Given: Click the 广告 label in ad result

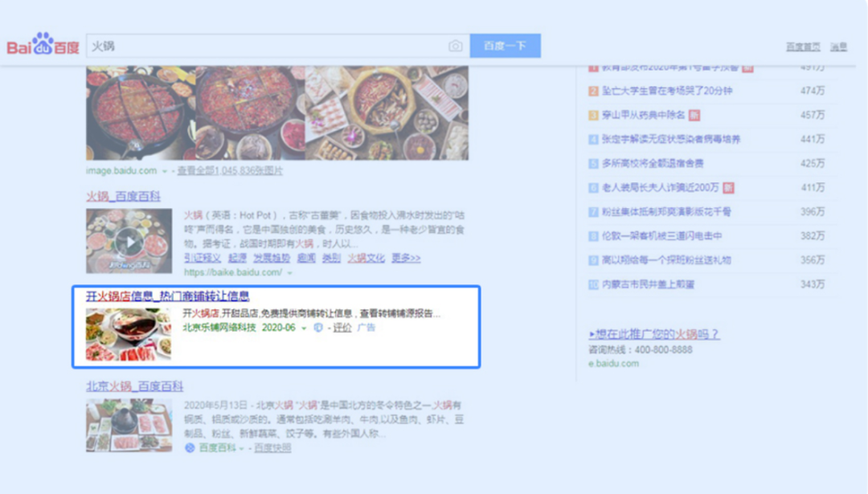Looking at the screenshot, I should pos(366,328).
